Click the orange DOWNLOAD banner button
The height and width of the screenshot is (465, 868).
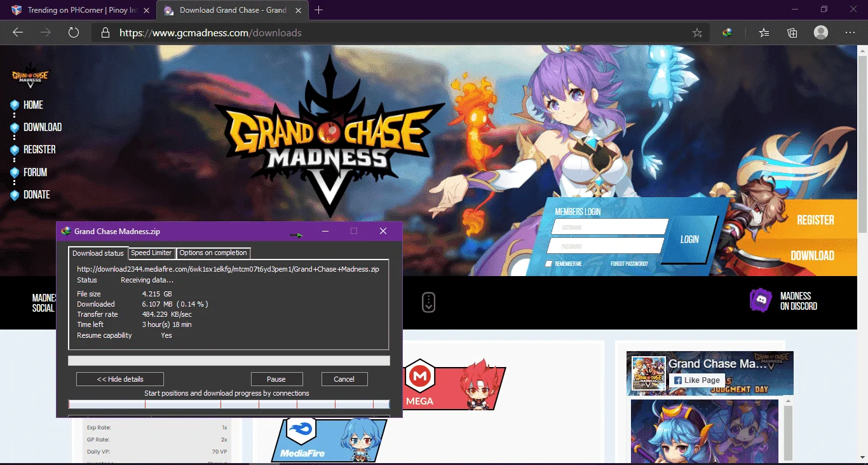(x=812, y=256)
